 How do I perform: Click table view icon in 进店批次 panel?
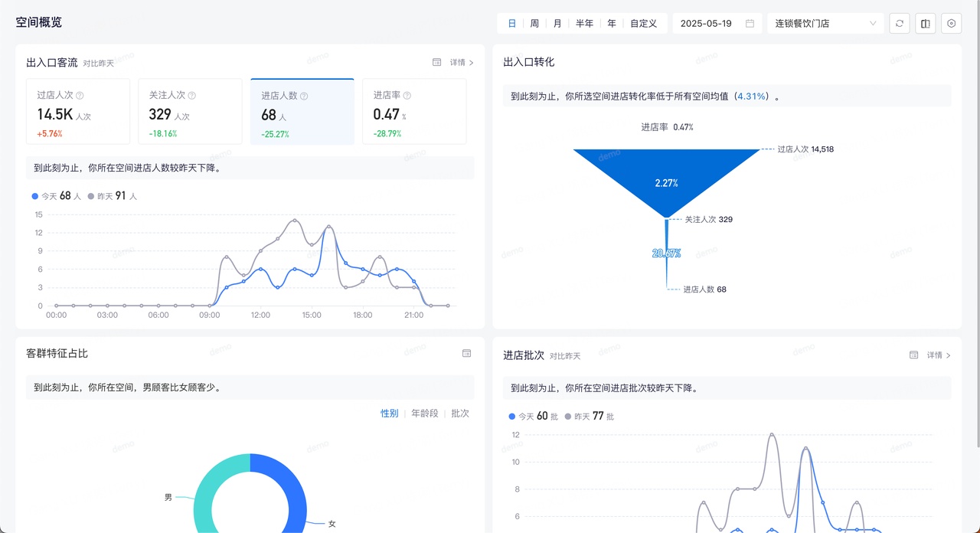point(913,355)
